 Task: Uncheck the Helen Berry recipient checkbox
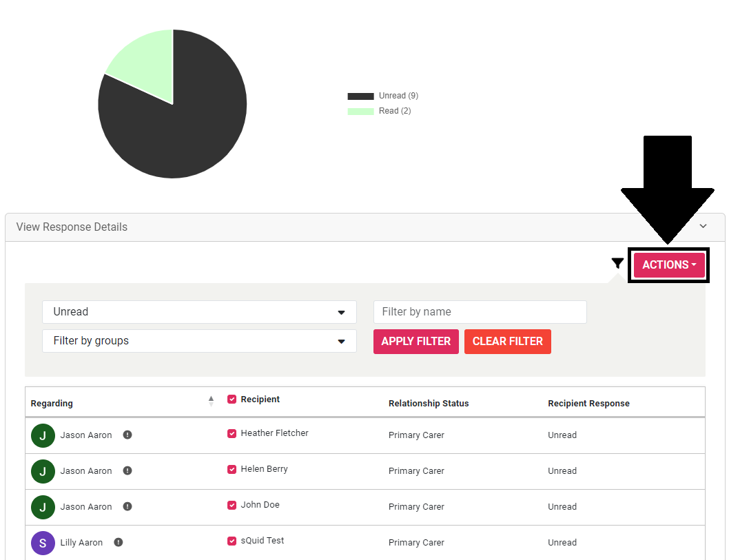tap(232, 469)
